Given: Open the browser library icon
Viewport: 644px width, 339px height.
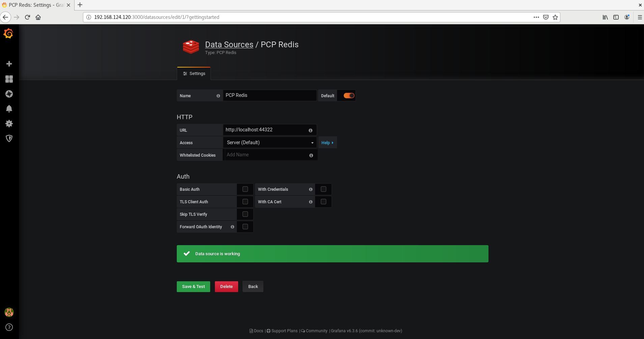Looking at the screenshot, I should (605, 17).
